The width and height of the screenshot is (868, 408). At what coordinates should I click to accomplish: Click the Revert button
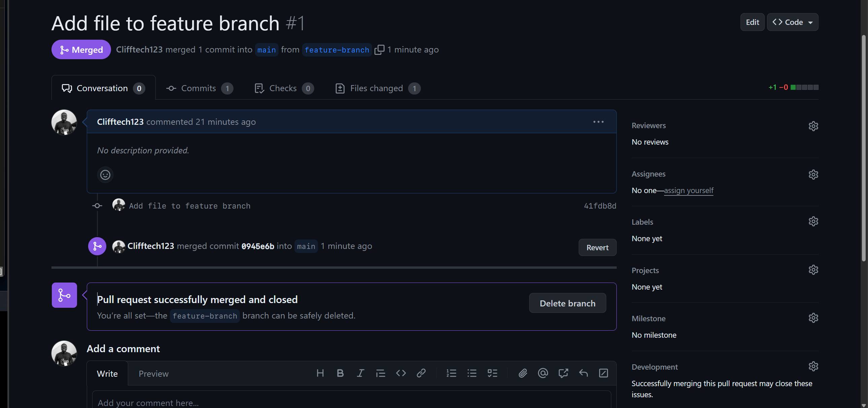pos(597,248)
